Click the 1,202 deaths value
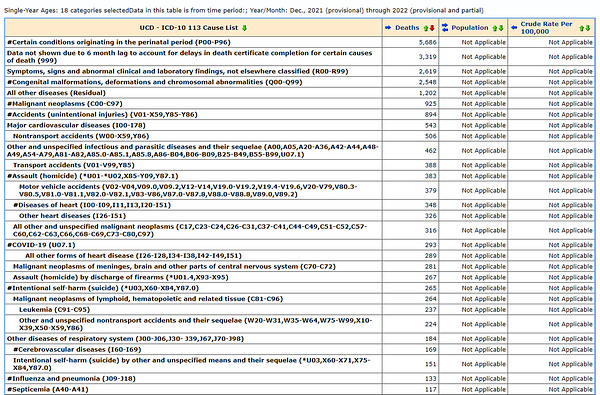600x395 pixels. point(427,93)
